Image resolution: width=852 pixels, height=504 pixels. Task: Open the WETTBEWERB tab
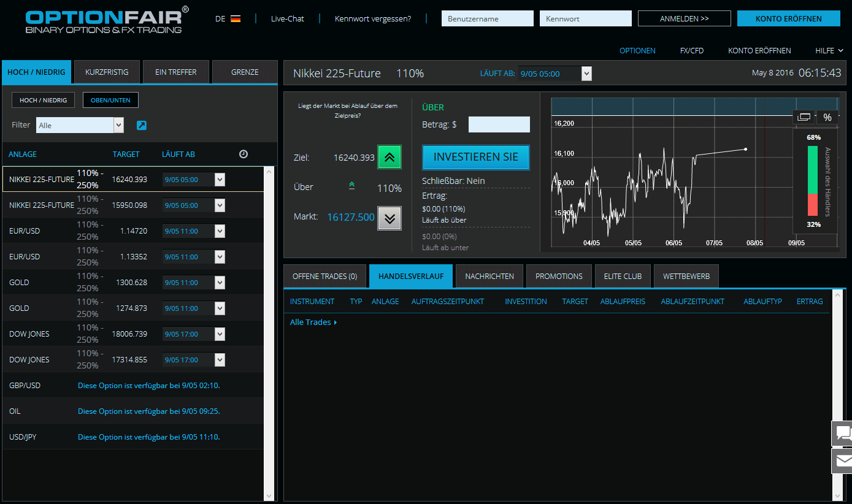pyautogui.click(x=686, y=277)
